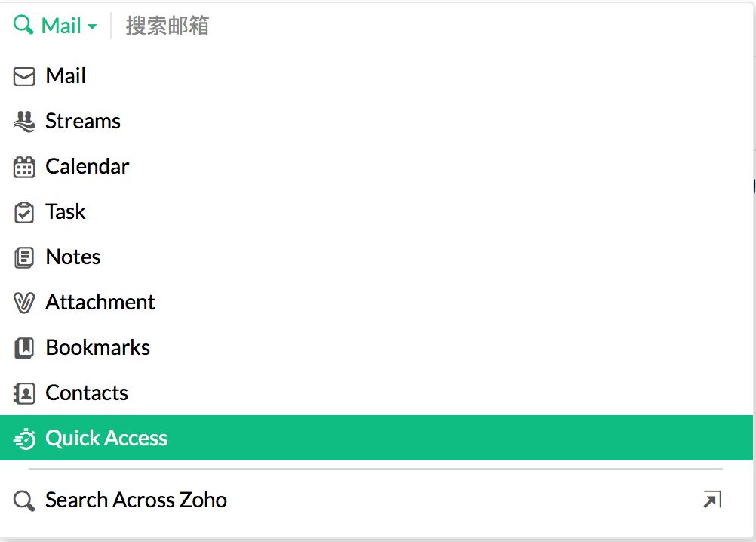The width and height of the screenshot is (756, 542).
Task: Click the Notes page icon
Action: click(24, 257)
